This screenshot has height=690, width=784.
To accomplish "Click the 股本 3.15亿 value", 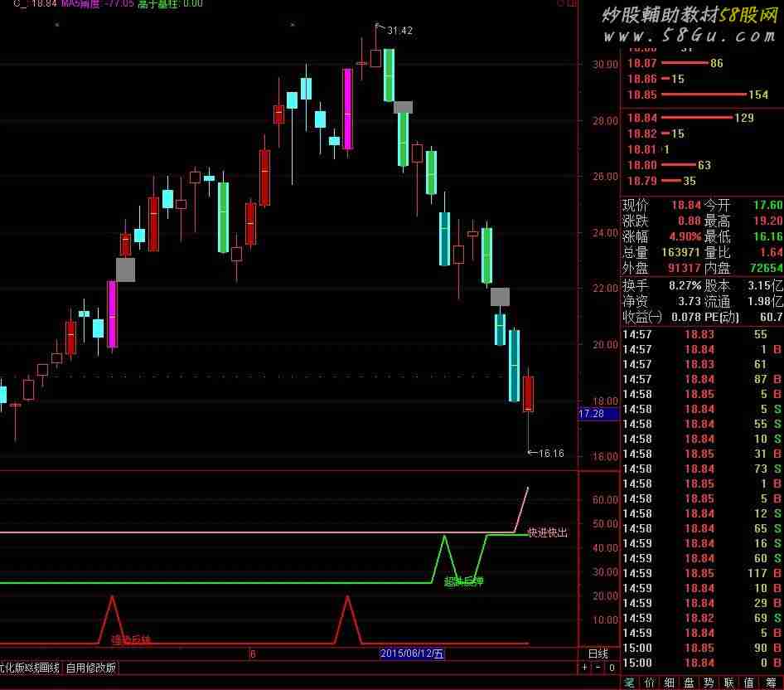I will pyautogui.click(x=765, y=286).
